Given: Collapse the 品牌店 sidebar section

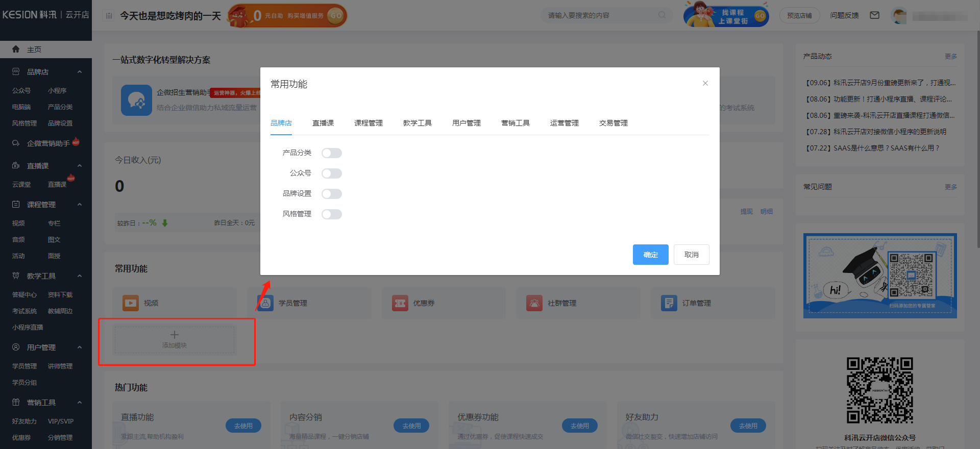Looking at the screenshot, I should tap(80, 72).
